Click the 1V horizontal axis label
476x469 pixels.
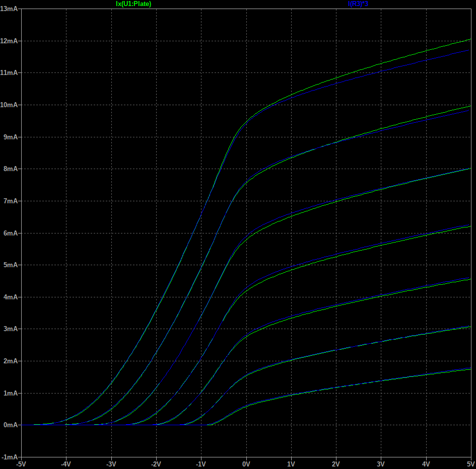(291, 464)
